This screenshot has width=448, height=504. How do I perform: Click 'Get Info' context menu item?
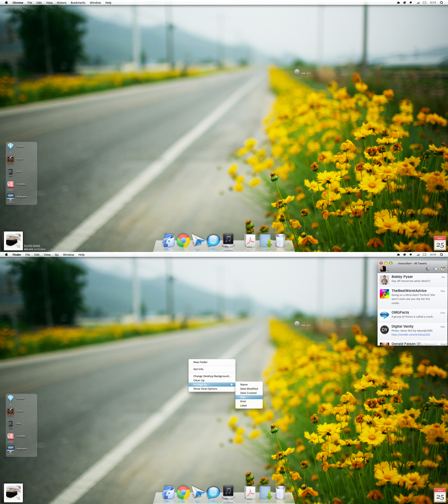(199, 369)
